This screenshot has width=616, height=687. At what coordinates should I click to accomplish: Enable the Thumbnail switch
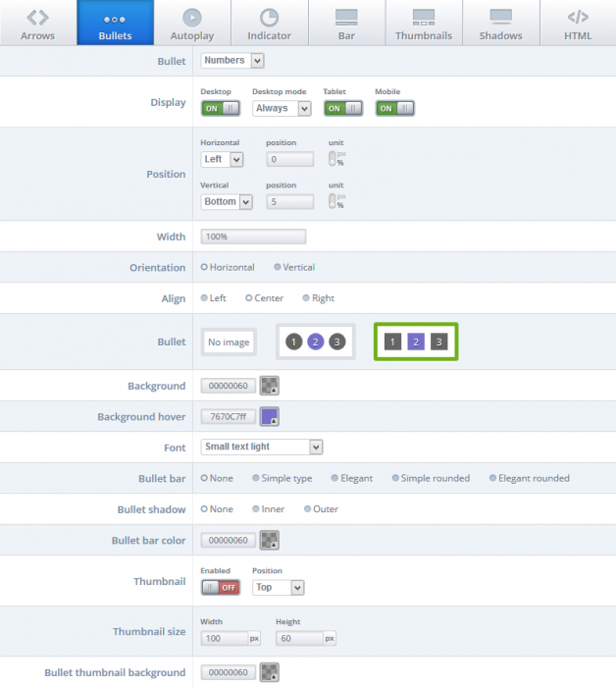pos(221,587)
